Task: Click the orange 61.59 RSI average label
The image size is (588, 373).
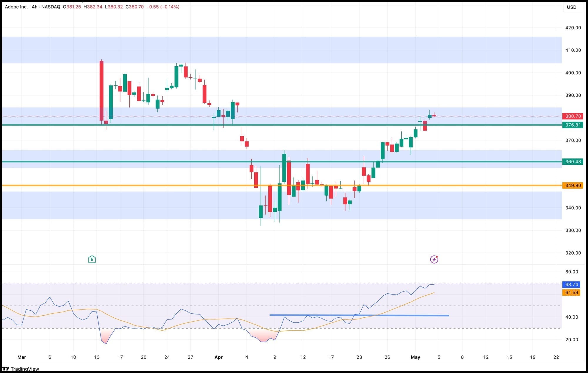Action: 571,292
